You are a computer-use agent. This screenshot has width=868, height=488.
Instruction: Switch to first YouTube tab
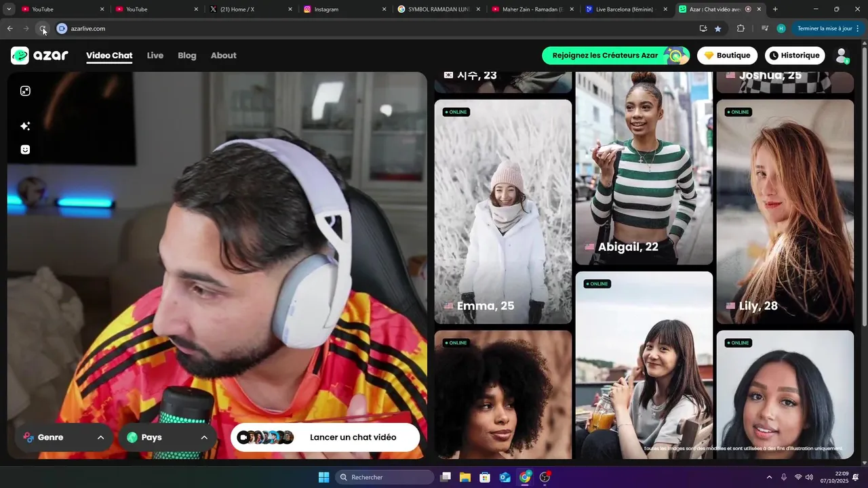point(63,9)
